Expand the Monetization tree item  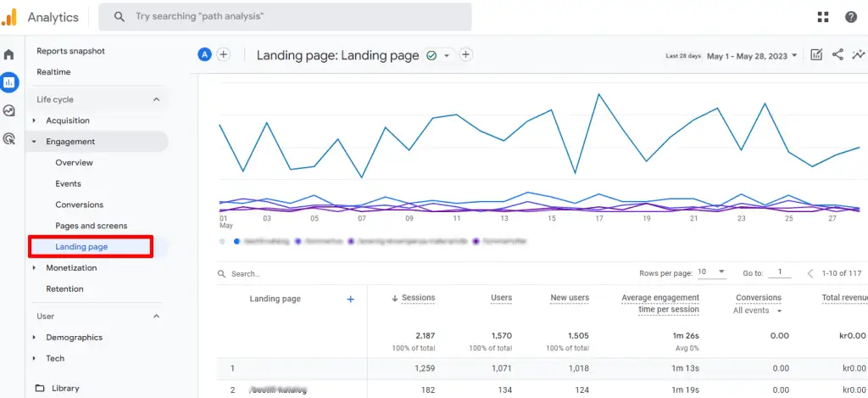pos(34,268)
